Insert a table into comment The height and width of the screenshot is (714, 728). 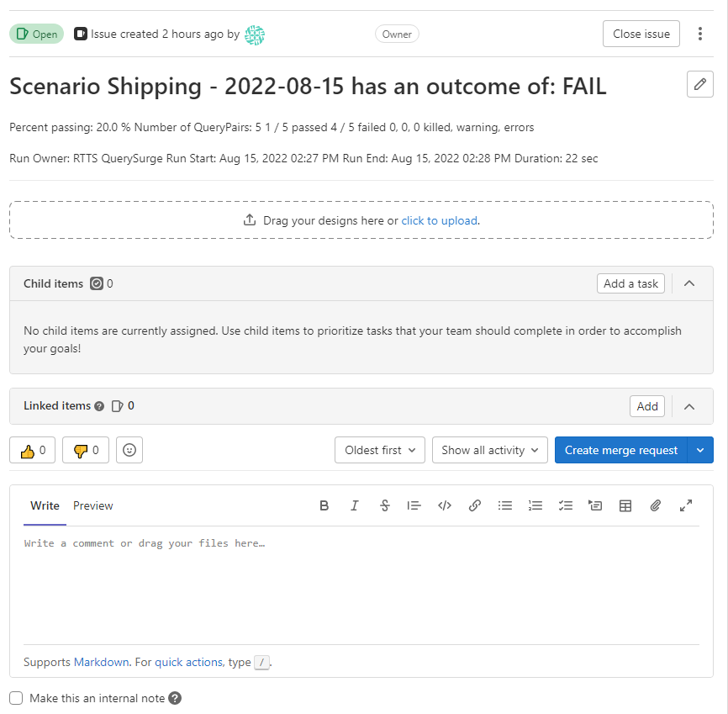coord(625,505)
